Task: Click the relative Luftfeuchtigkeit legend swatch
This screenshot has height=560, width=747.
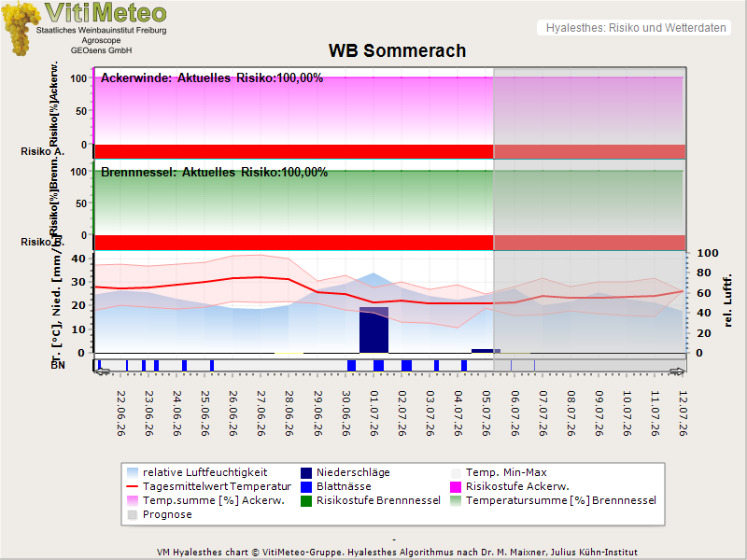Action: pos(133,473)
